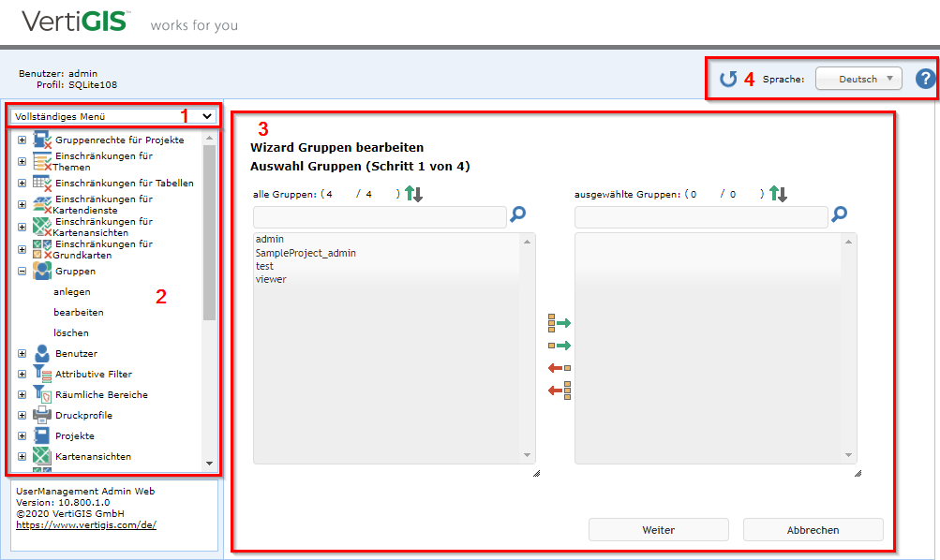Click the magnifier icon beside ausgewählte Gruppen search field
The width and height of the screenshot is (940, 560).
click(839, 214)
